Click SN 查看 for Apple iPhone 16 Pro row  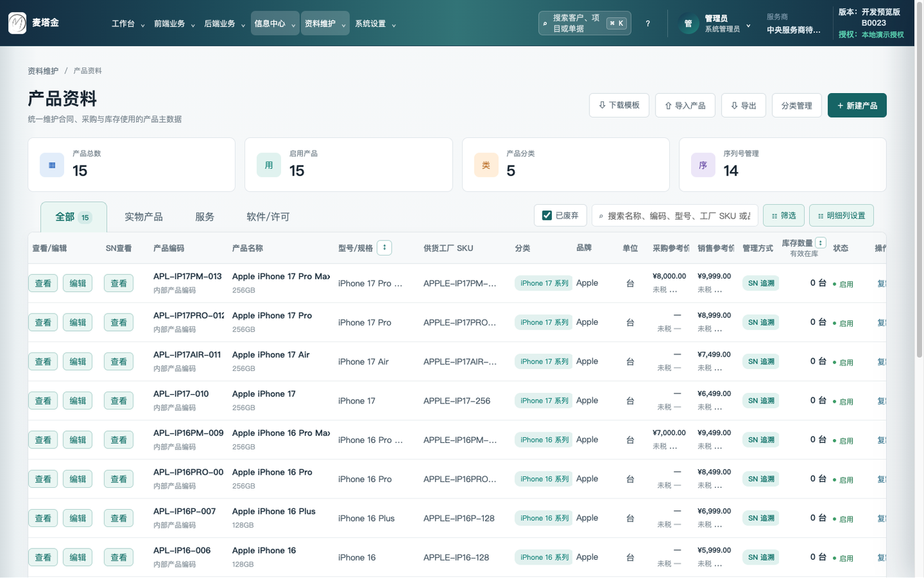pos(119,479)
